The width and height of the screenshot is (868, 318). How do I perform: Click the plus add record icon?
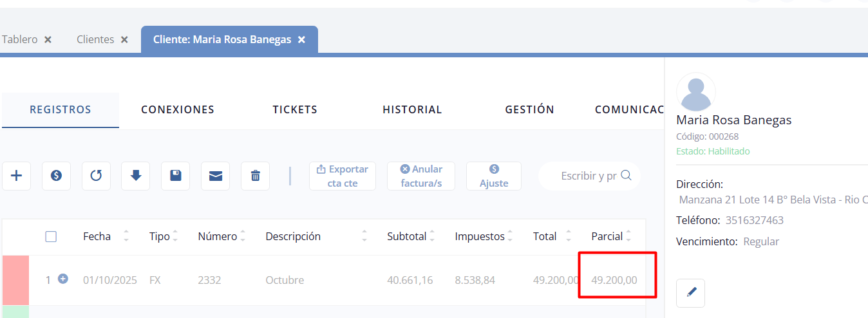point(17,176)
